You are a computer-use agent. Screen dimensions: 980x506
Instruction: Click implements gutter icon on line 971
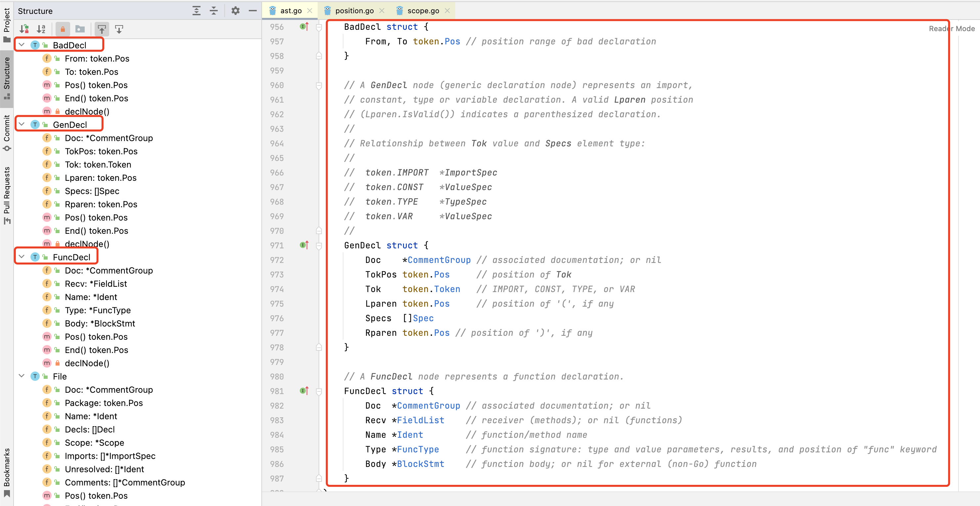(x=304, y=245)
